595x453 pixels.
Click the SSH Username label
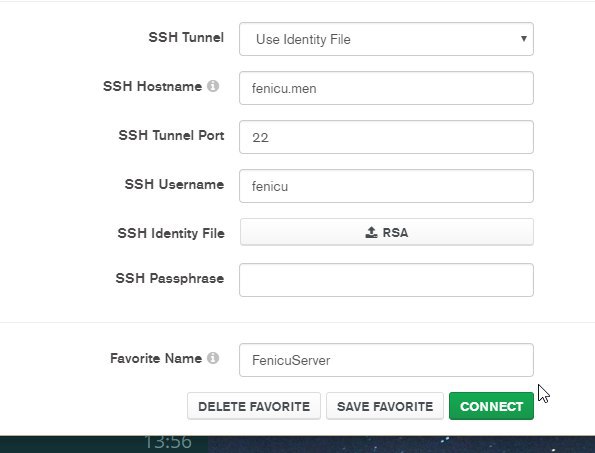tap(174, 184)
